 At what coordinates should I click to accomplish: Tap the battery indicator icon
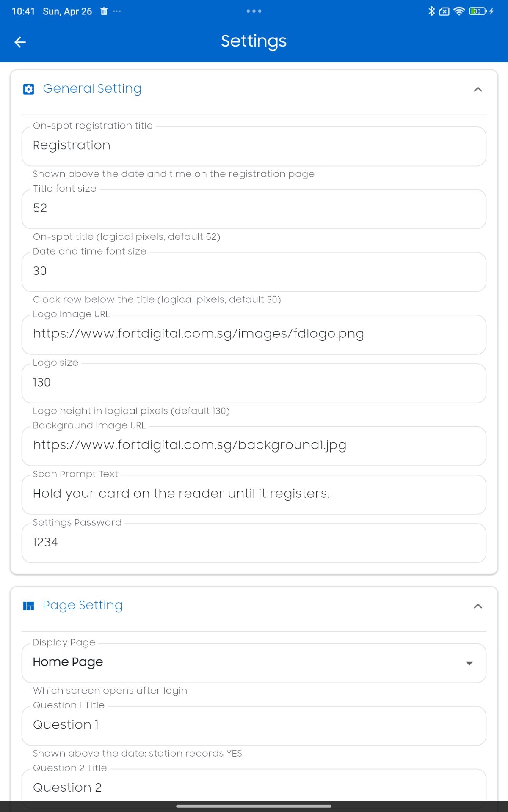click(478, 11)
